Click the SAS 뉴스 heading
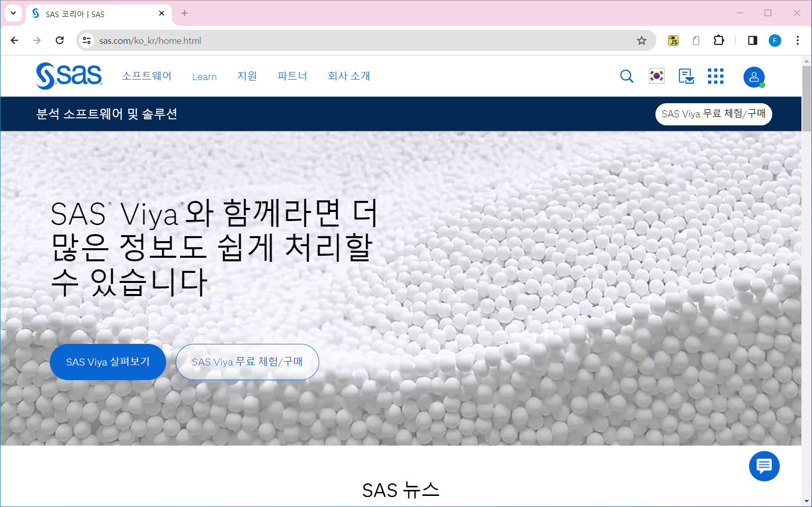This screenshot has height=507, width=812. 401,490
